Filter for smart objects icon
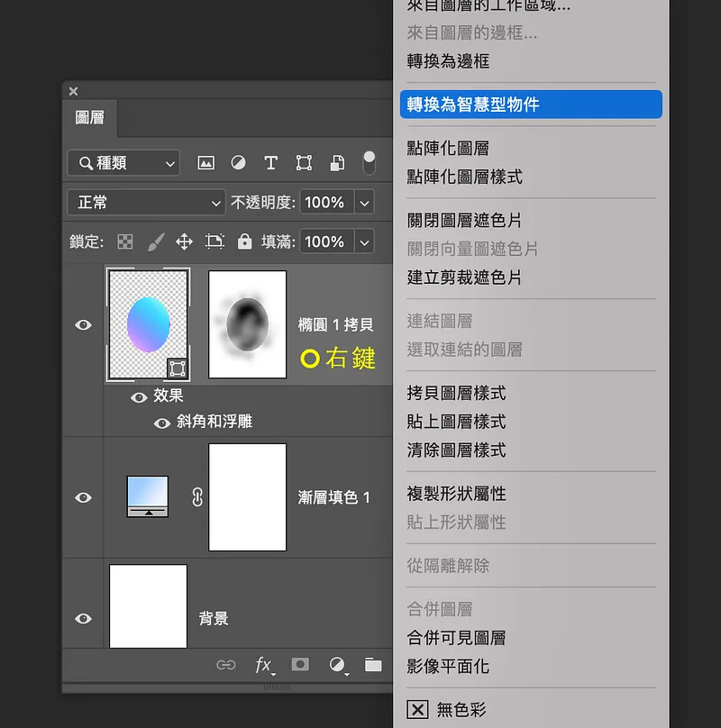Screen dimensions: 721x728 pos(337,163)
